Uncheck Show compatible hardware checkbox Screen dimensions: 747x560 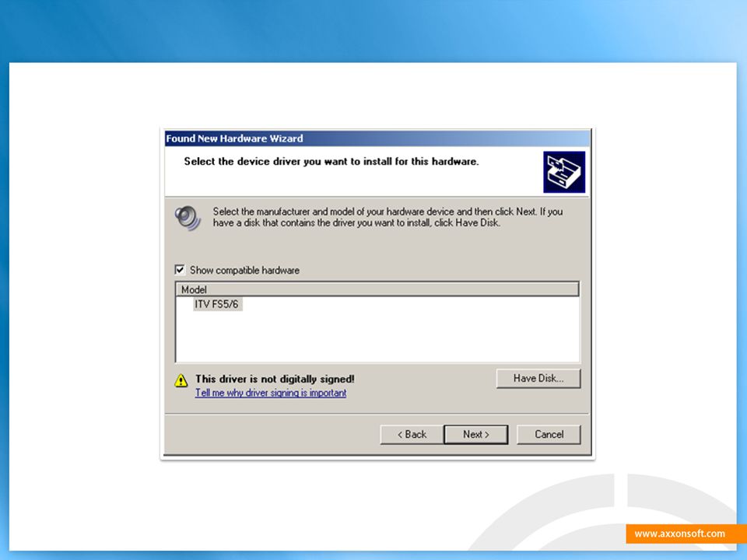click(180, 270)
